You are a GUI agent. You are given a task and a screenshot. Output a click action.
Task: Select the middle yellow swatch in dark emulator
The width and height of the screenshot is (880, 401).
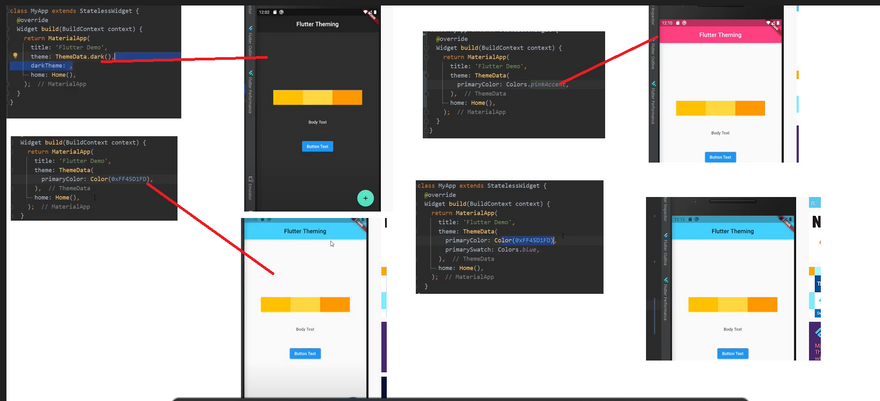[317, 97]
